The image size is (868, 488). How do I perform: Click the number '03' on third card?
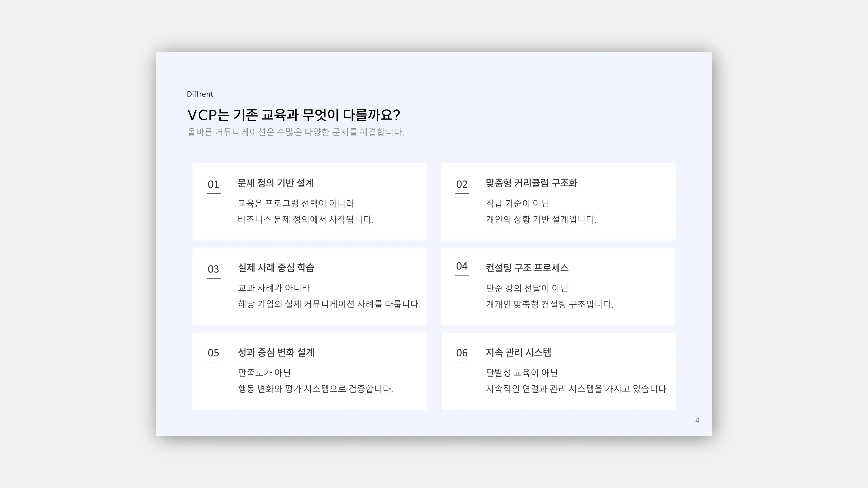tap(213, 269)
